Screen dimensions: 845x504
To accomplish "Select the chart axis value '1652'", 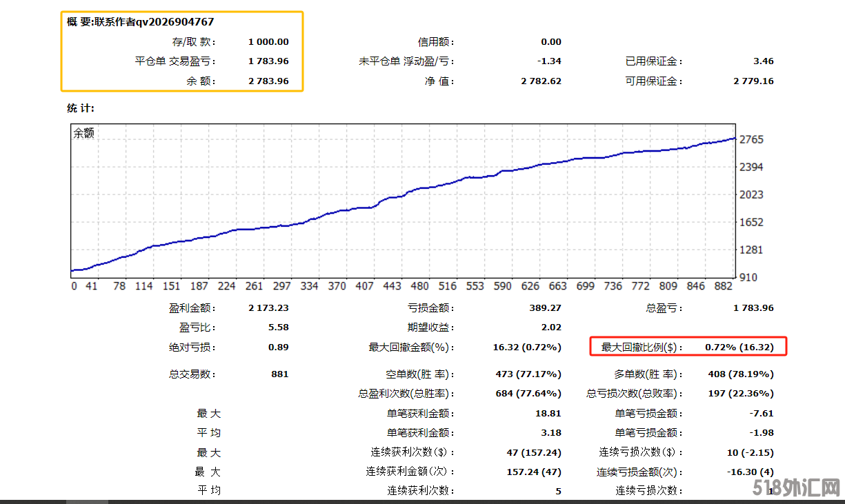I will (751, 222).
